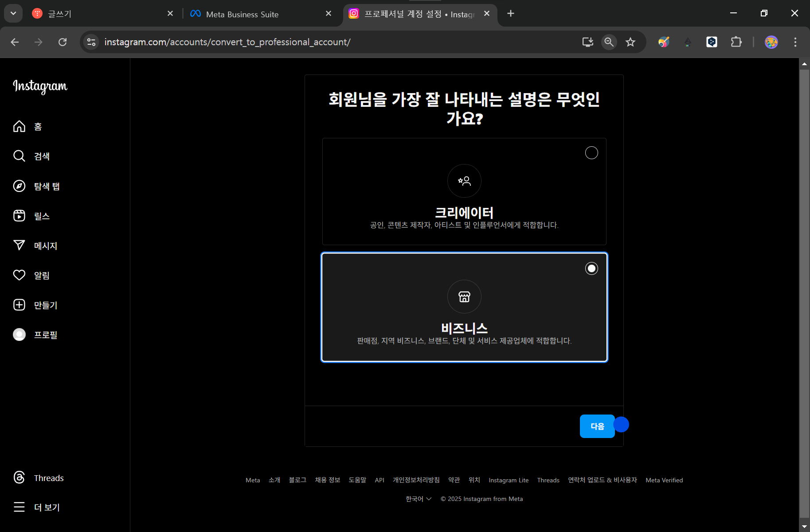The height and width of the screenshot is (532, 810).
Task: Open the 위치 footer link
Action: [x=474, y=480]
